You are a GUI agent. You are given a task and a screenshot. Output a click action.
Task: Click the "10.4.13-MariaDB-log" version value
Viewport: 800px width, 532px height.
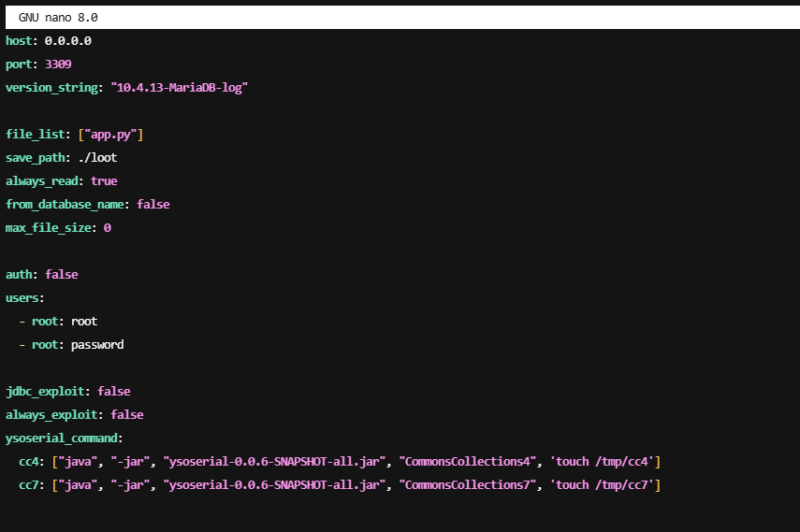click(x=179, y=88)
